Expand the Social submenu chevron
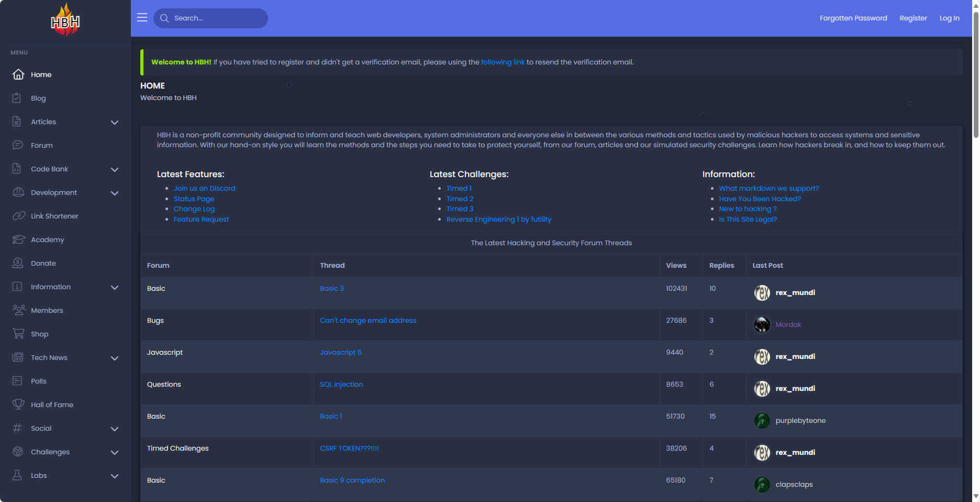 [x=115, y=429]
